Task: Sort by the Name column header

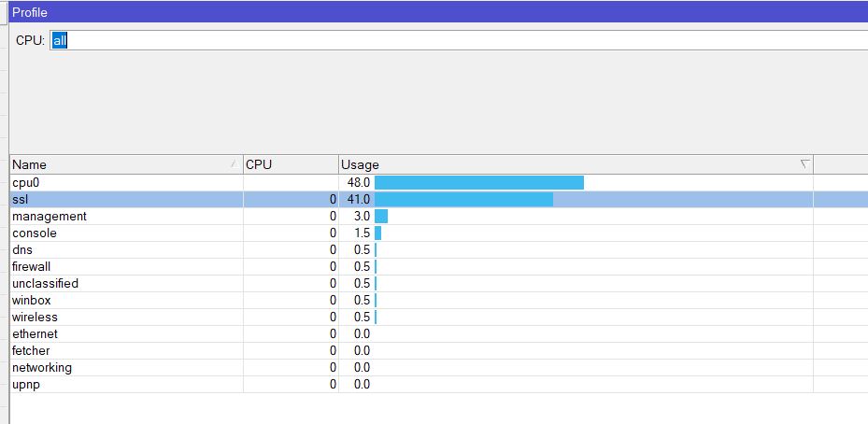Action: point(126,164)
